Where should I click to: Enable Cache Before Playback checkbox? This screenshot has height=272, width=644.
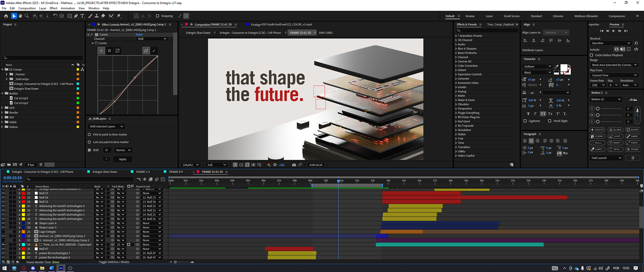592,55
